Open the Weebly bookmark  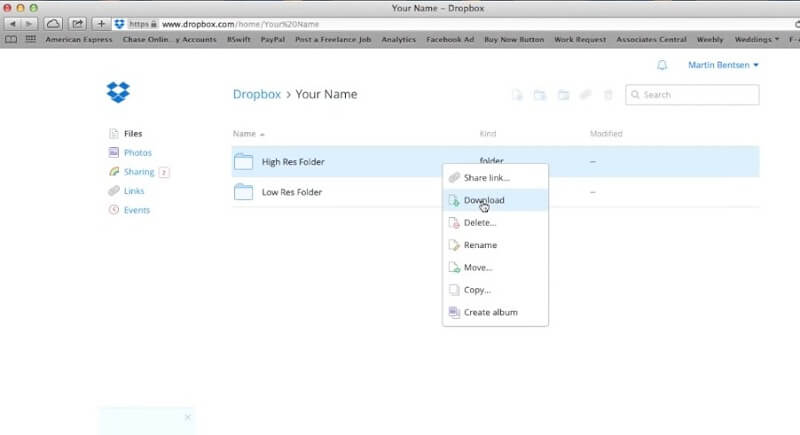click(x=710, y=39)
